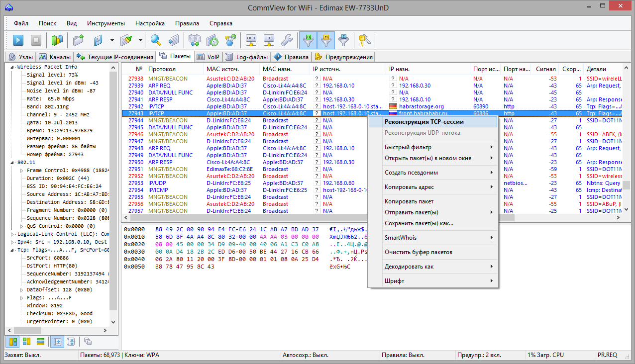
Task: Select Очистить буфер пакетов
Action: click(432, 252)
